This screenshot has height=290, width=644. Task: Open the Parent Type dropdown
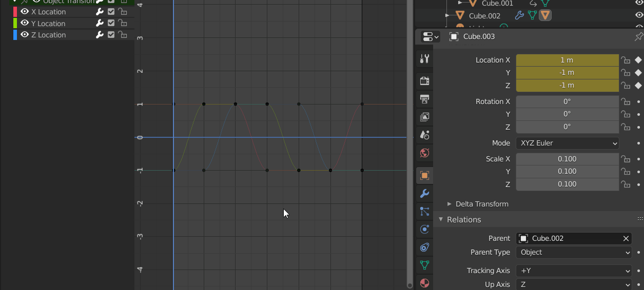(574, 252)
